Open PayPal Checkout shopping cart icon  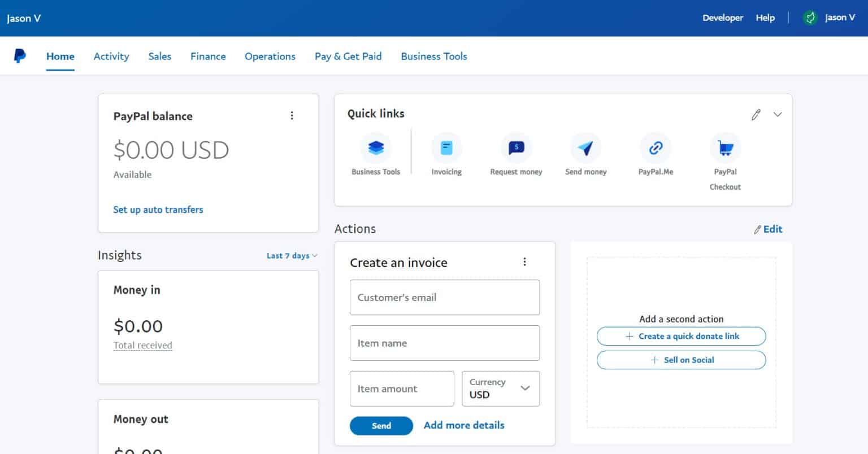tap(725, 148)
